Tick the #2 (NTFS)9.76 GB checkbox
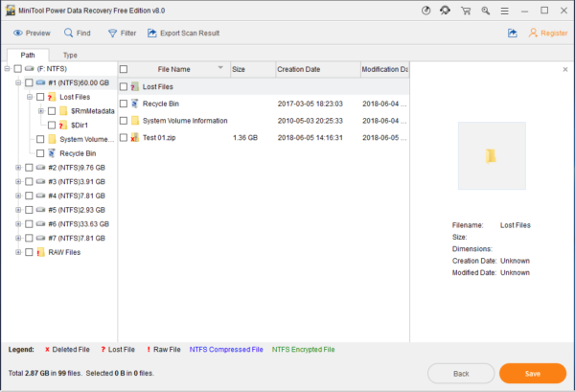Screen dimensions: 575x392 tap(29, 168)
